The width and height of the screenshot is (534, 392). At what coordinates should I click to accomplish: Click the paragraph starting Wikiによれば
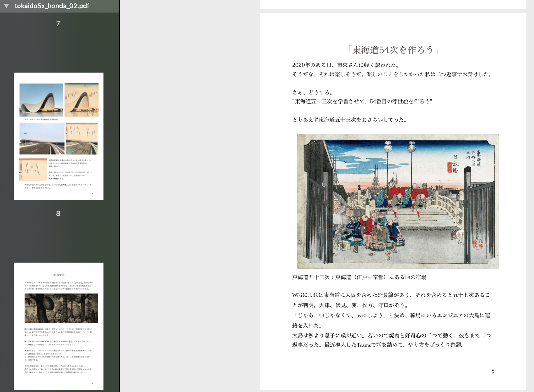[391, 300]
